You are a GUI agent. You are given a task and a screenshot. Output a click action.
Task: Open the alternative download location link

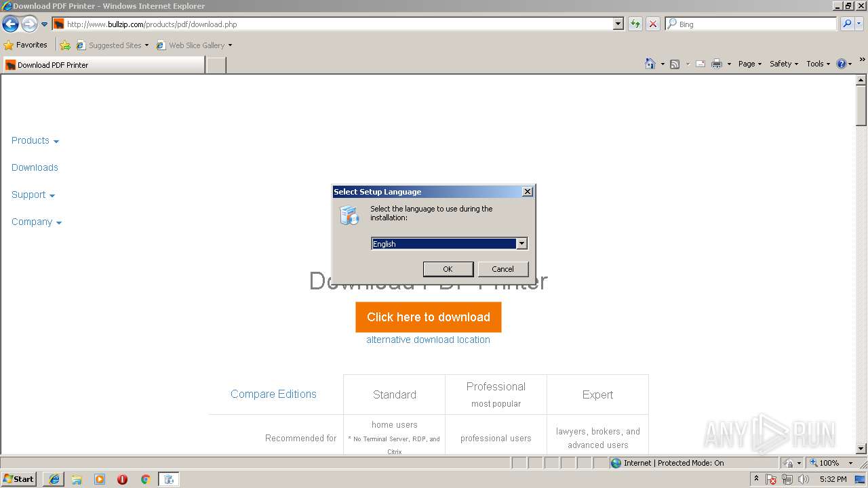428,340
